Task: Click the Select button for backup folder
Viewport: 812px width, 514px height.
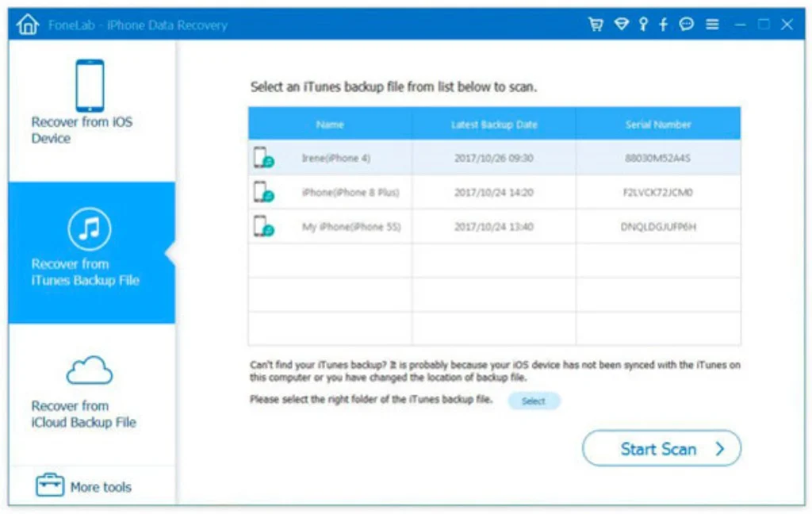Action: pos(534,401)
